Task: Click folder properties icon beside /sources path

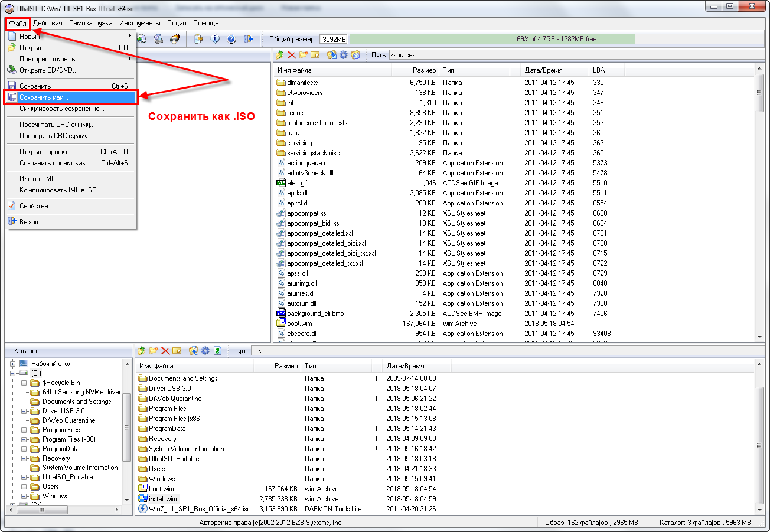Action: click(x=355, y=55)
